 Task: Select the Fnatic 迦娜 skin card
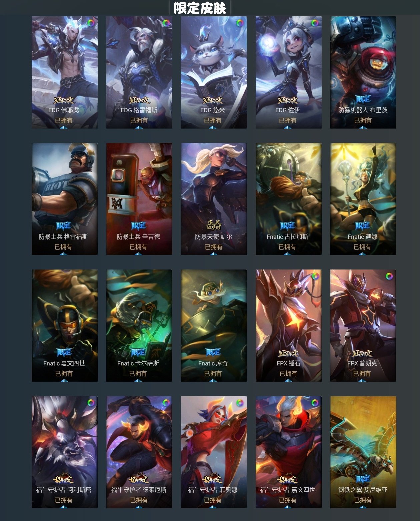point(363,199)
